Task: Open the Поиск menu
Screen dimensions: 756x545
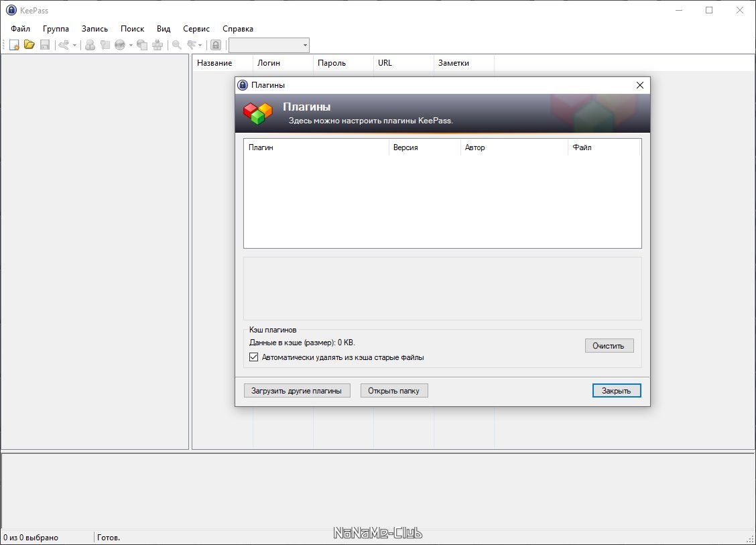Action: coord(132,29)
